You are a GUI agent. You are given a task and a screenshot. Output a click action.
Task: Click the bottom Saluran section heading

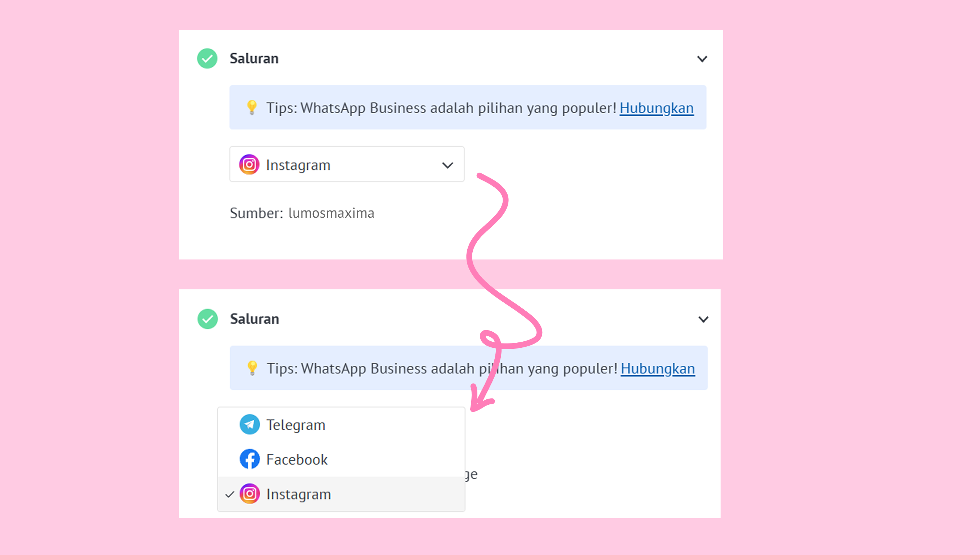(x=254, y=319)
